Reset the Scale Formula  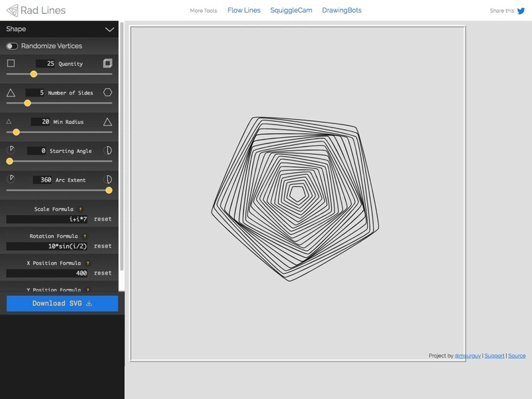click(x=103, y=219)
